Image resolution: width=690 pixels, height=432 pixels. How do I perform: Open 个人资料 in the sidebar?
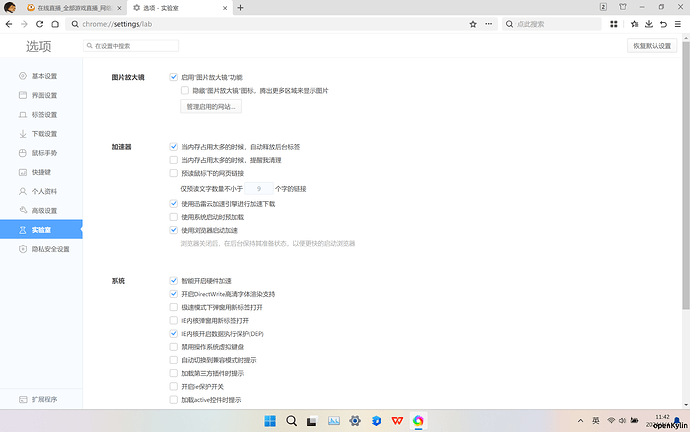41,191
